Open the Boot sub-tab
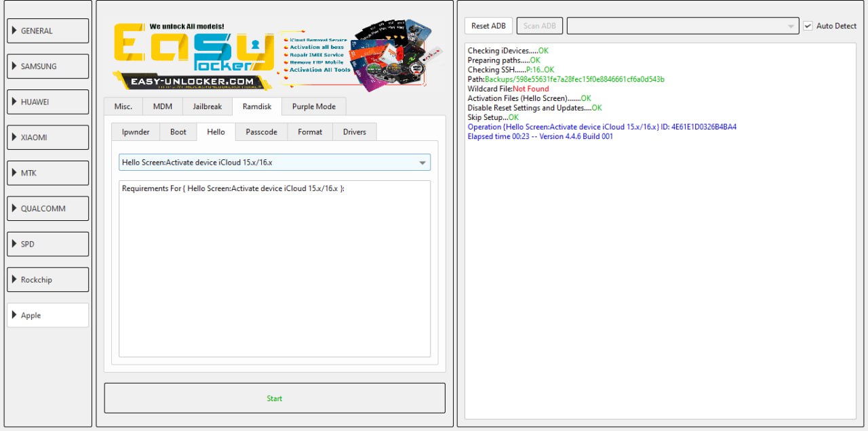Image resolution: width=868 pixels, height=431 pixels. (178, 131)
